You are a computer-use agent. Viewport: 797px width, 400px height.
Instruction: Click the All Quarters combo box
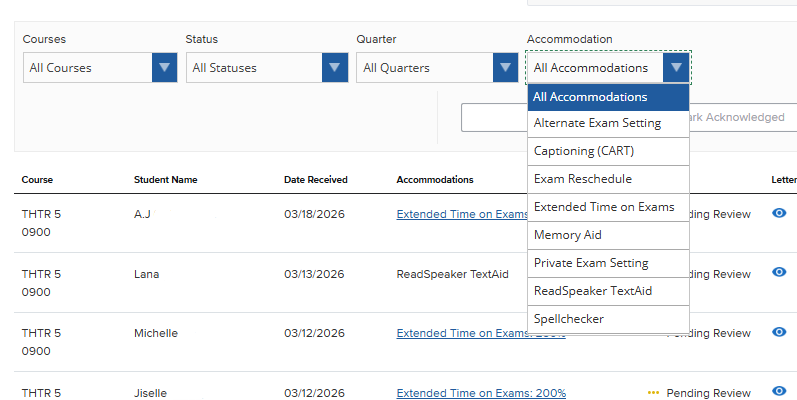tap(437, 68)
